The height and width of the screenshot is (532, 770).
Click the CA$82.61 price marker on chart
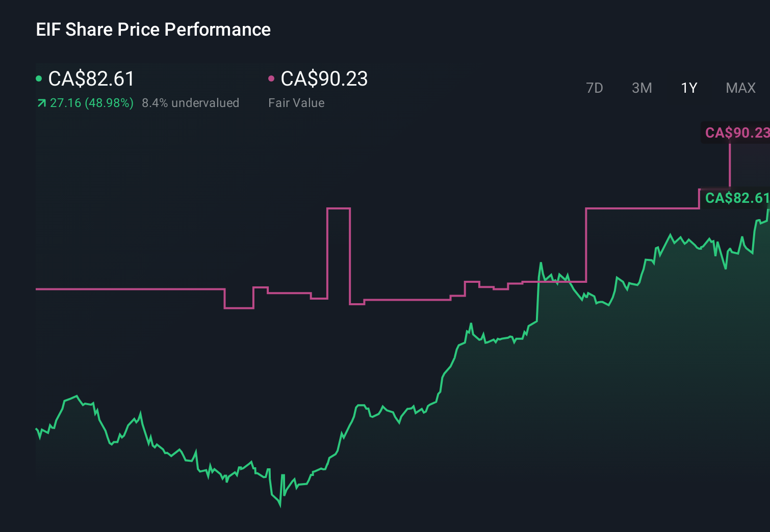737,199
